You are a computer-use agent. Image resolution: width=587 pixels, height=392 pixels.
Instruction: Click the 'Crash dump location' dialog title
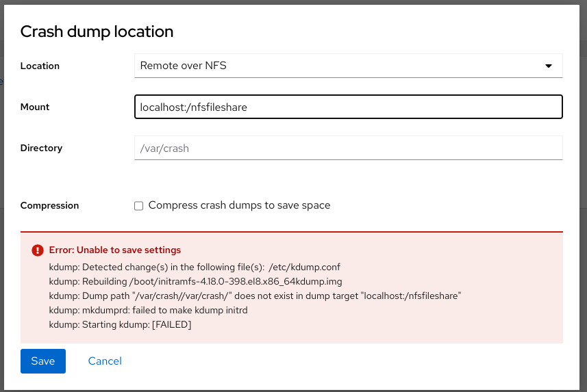tap(97, 31)
